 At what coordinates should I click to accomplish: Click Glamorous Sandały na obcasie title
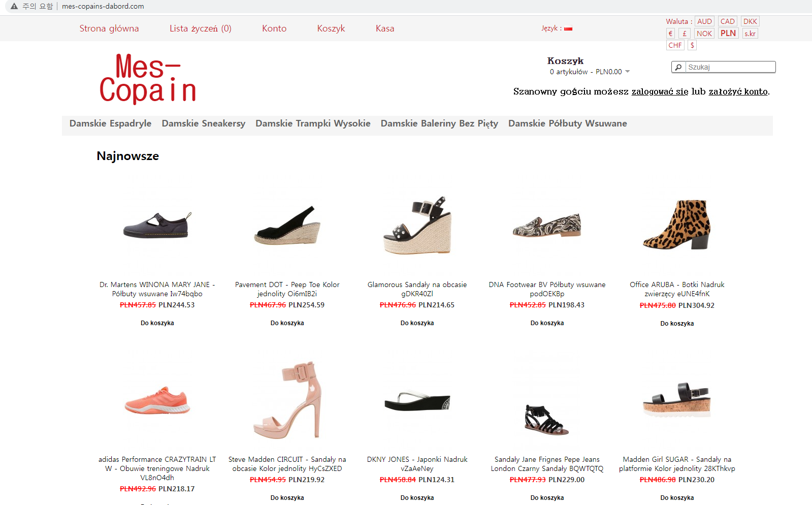pos(417,289)
